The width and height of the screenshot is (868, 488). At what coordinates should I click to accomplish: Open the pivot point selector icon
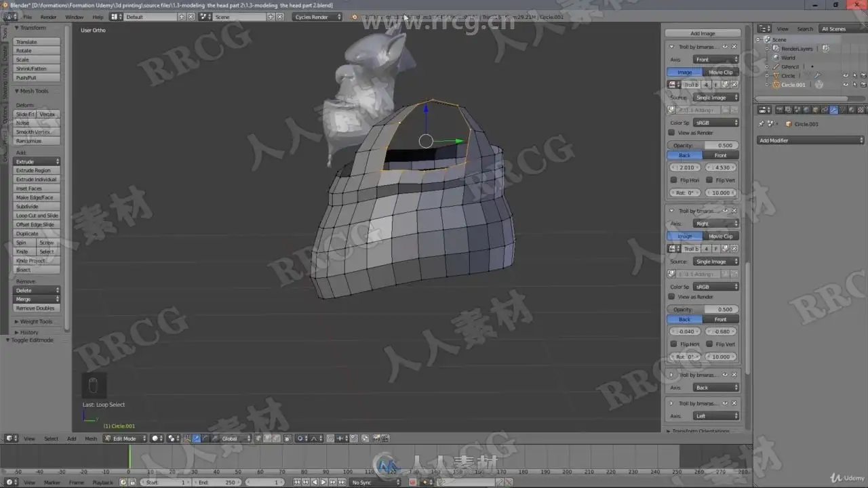(x=173, y=439)
